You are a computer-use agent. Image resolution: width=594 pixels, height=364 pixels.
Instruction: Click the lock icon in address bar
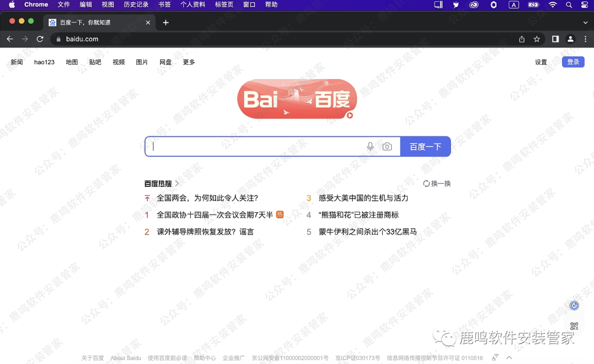pyautogui.click(x=58, y=39)
